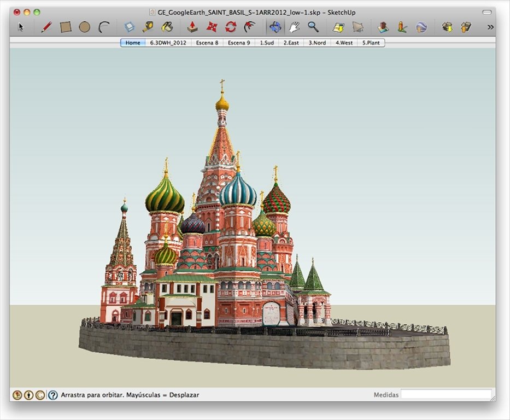This screenshot has width=510, height=420.
Task: Switch to the Home scene tab
Action: click(133, 43)
